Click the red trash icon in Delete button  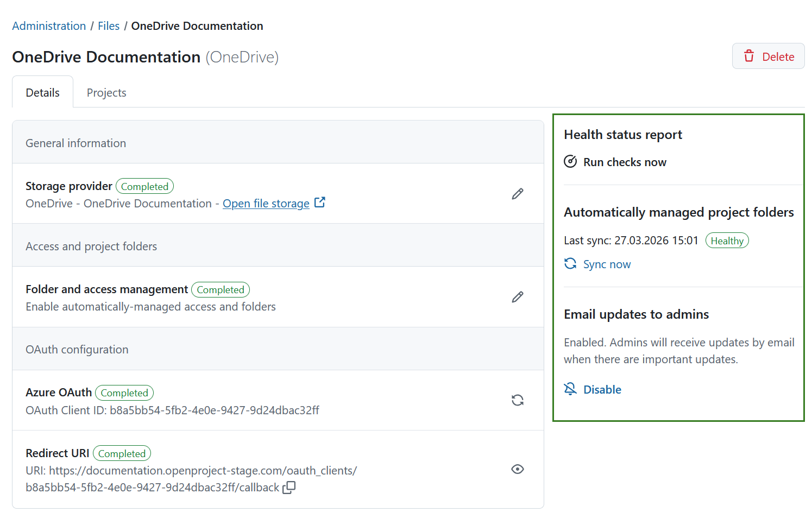coord(750,56)
